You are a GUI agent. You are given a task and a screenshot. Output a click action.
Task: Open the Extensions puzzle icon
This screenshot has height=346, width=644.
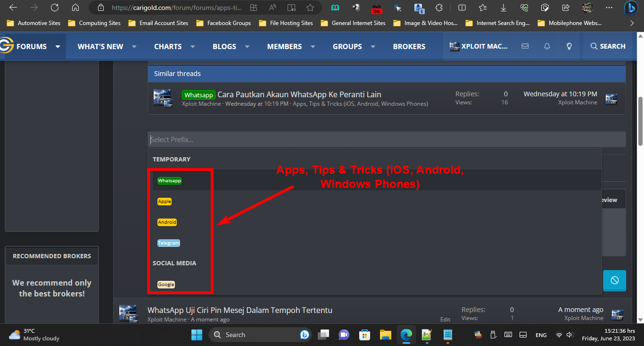pos(439,8)
